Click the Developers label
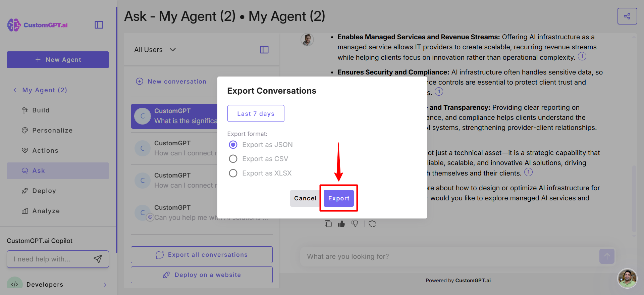 pos(45,284)
